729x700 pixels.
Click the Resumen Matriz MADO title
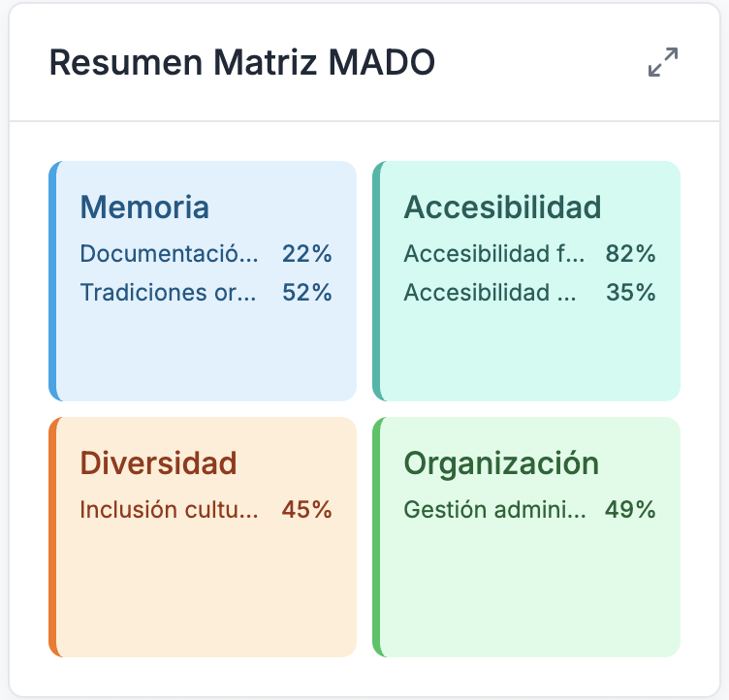[241, 62]
